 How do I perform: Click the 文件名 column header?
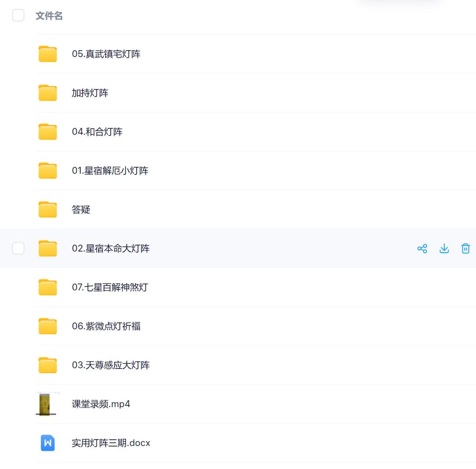coord(49,15)
